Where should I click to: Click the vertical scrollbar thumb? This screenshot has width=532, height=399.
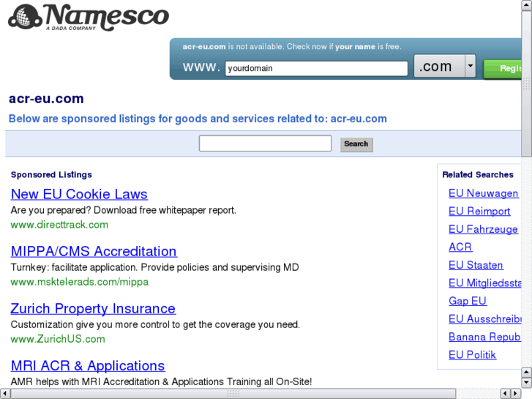[527, 83]
